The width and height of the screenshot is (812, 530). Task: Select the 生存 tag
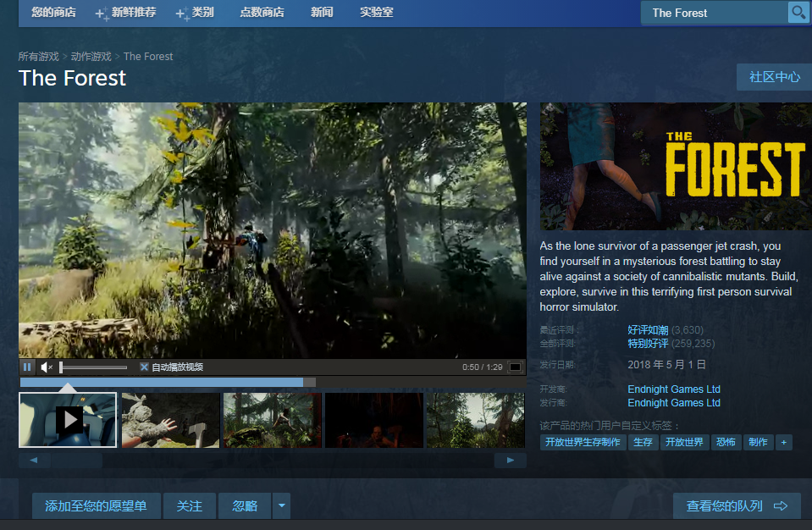pos(644,442)
